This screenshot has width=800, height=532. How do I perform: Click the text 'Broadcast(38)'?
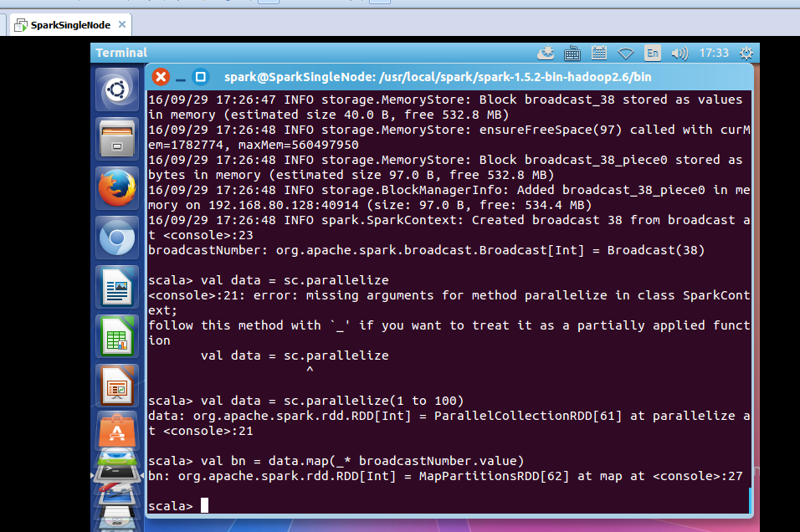pos(655,250)
